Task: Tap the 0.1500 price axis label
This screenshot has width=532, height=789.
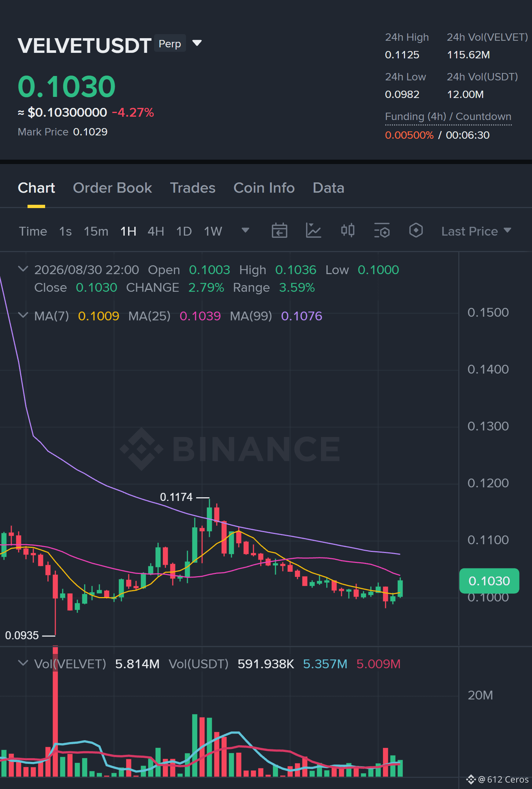Action: coord(488,313)
